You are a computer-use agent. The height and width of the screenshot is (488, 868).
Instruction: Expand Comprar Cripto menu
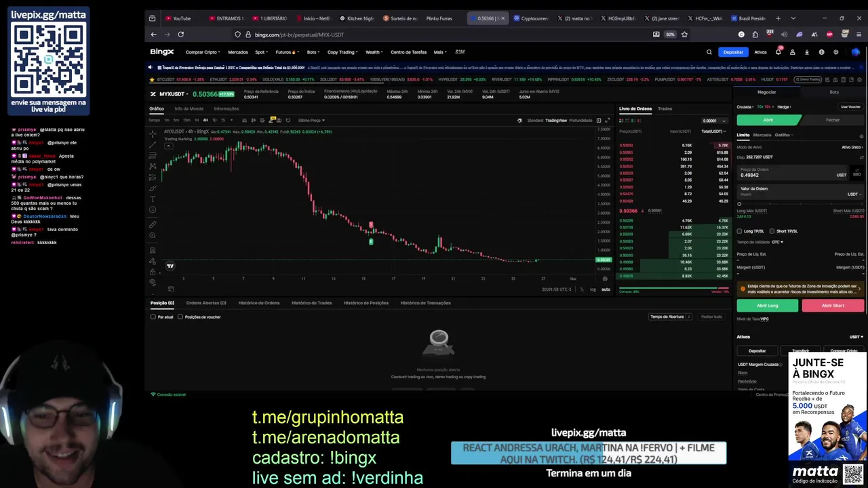(203, 52)
